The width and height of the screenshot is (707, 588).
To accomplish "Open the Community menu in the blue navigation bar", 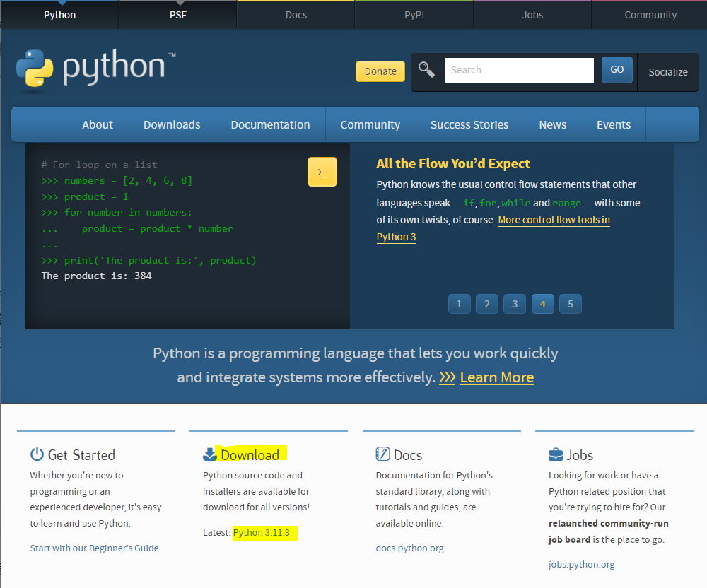I will [370, 125].
